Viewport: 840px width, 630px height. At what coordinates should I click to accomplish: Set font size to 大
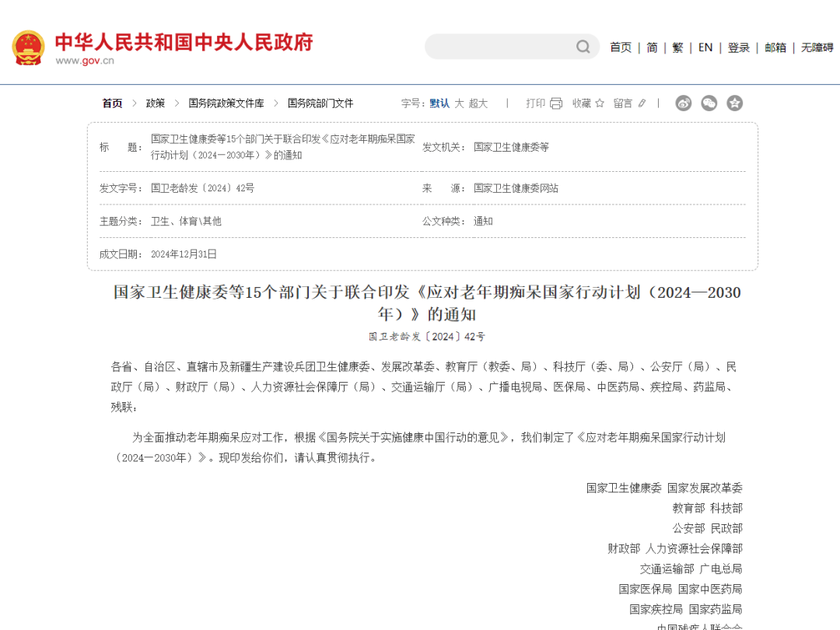[x=459, y=103]
